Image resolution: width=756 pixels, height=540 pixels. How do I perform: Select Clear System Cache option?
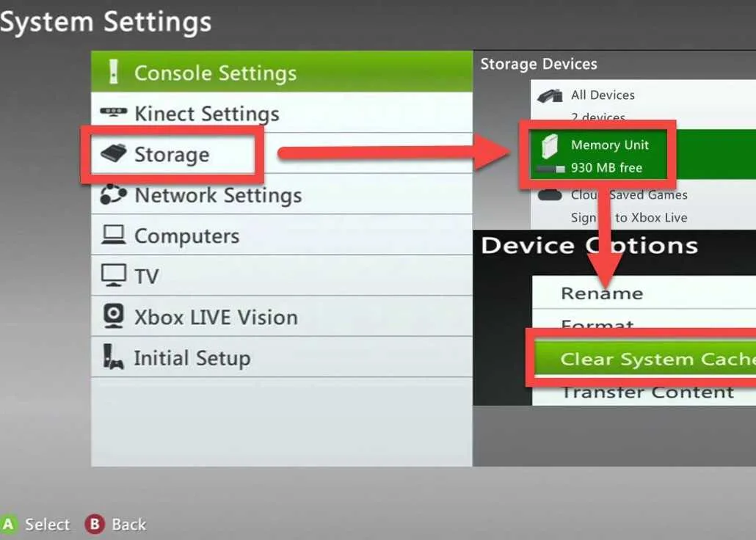tap(645, 359)
